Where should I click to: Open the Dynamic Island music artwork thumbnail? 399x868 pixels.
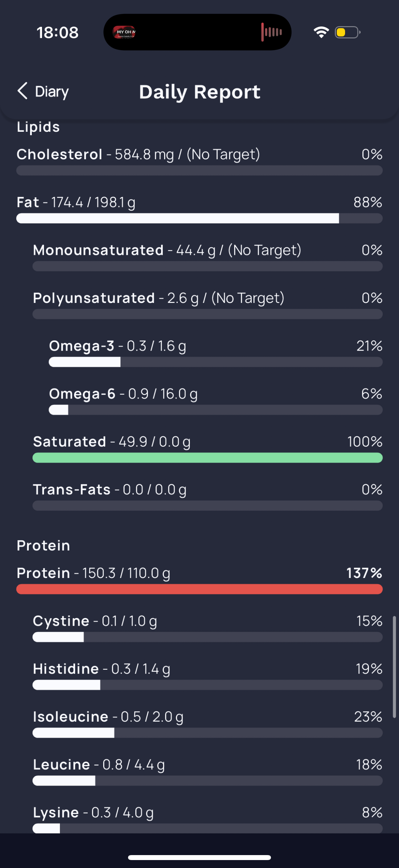[x=124, y=32]
